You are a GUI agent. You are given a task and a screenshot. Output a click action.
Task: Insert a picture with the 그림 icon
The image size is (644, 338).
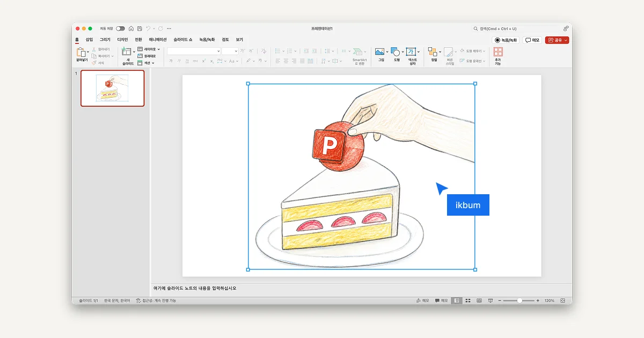[x=380, y=52]
